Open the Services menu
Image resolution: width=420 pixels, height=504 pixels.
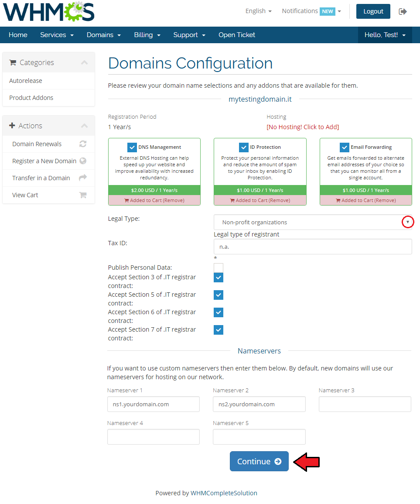[x=57, y=35]
